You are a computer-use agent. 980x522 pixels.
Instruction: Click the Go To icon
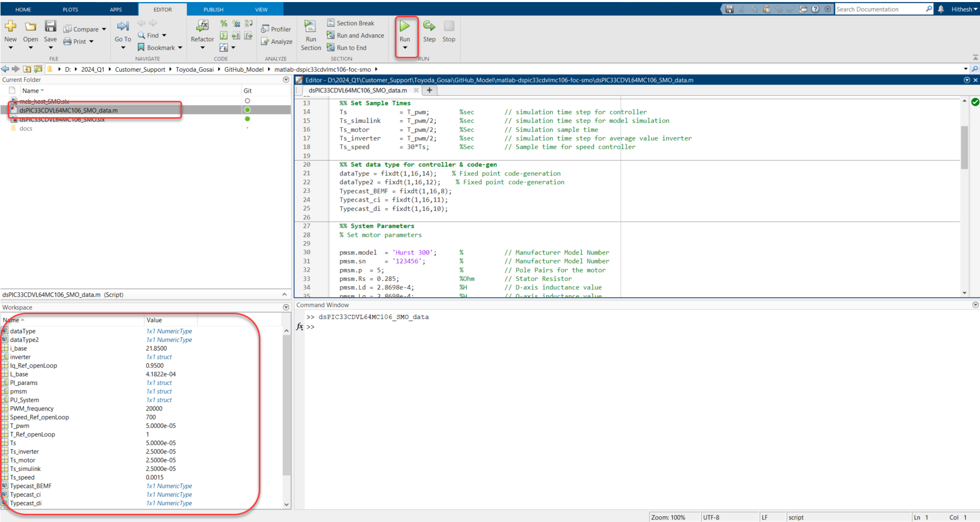tap(123, 26)
